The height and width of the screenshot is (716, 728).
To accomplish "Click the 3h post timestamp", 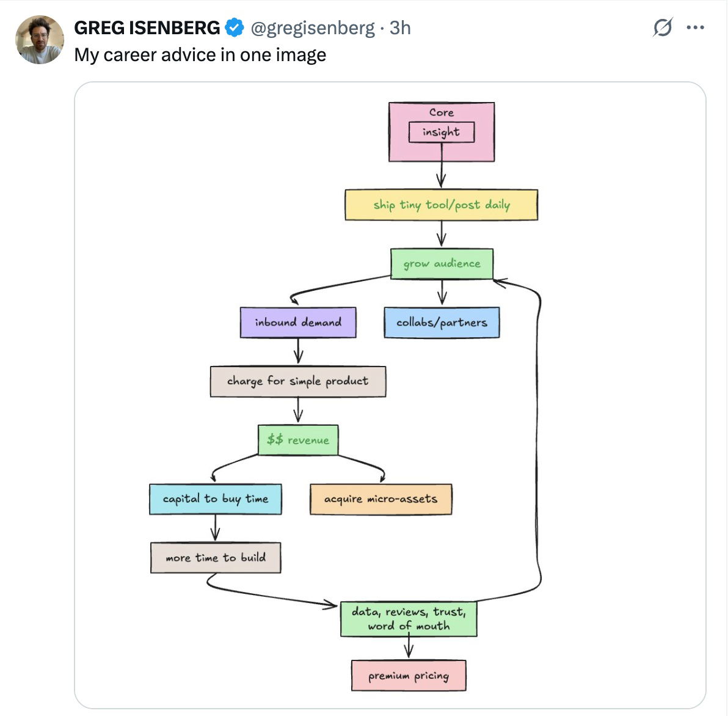I will (x=400, y=27).
